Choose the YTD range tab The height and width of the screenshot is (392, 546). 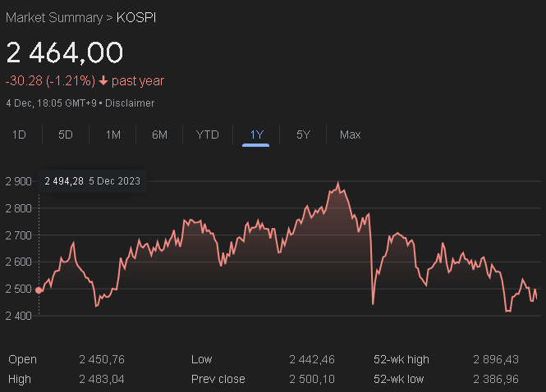[207, 134]
